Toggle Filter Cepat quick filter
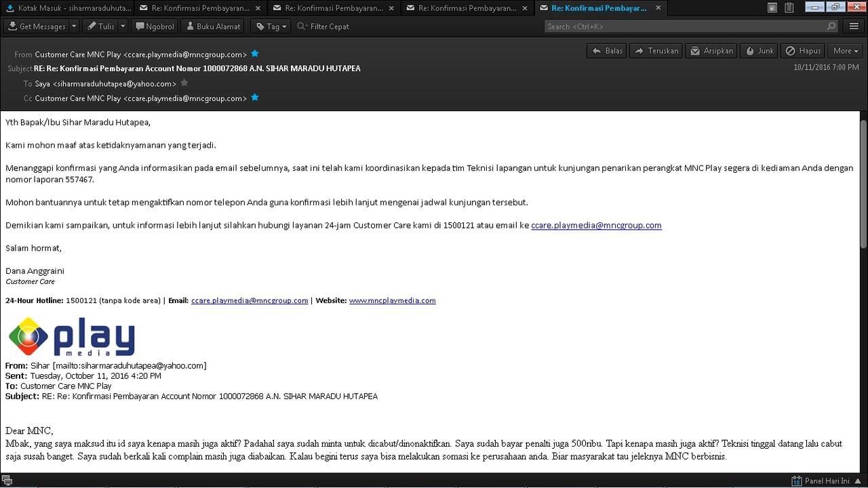This screenshot has height=488, width=868. click(323, 26)
